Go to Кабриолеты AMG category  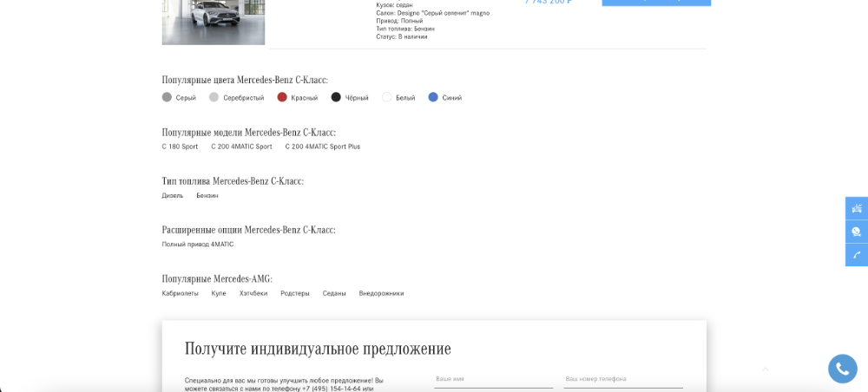point(180,294)
